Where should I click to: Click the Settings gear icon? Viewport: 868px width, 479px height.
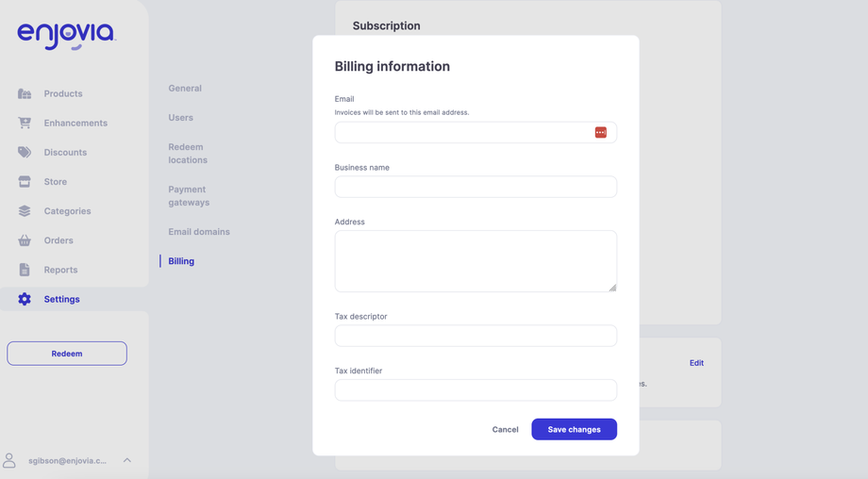tap(25, 299)
